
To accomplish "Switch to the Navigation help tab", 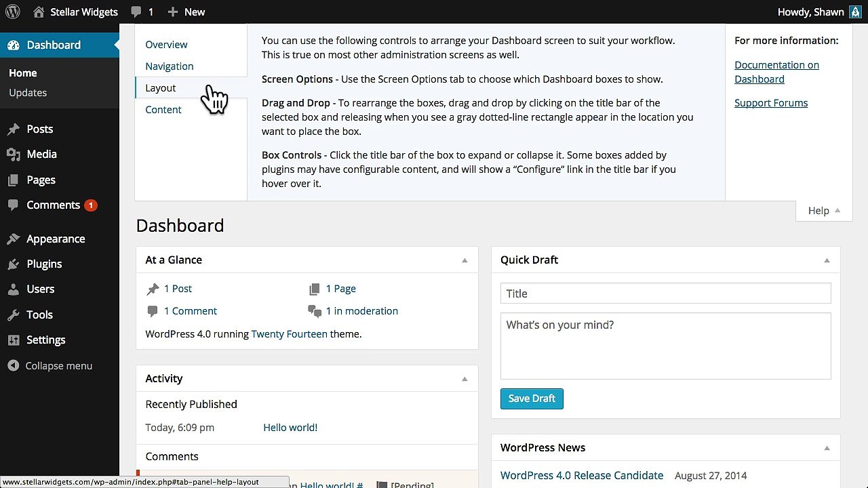I will coord(170,66).
